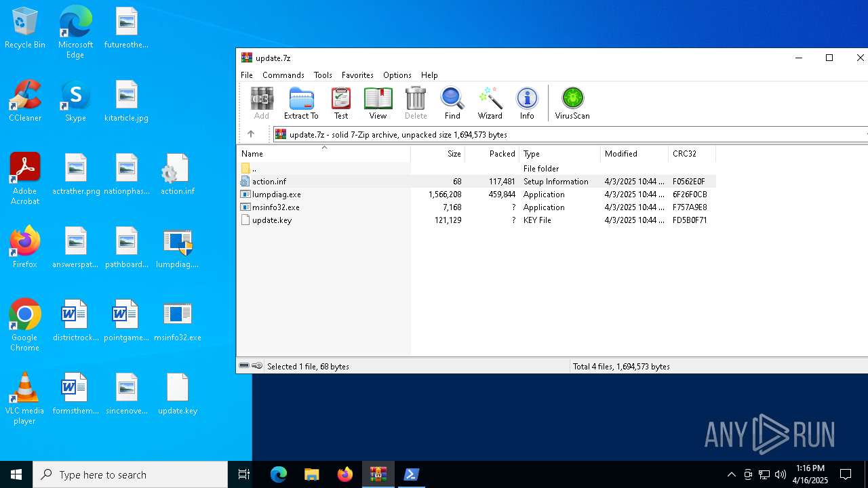Click the drive icon in status bar

tap(244, 366)
